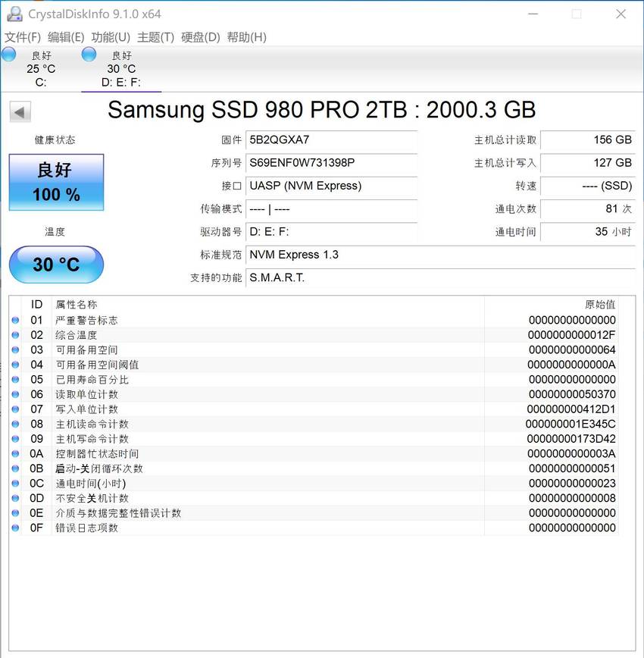
Task: Close the CrystalDiskInfo window
Action: point(621,14)
